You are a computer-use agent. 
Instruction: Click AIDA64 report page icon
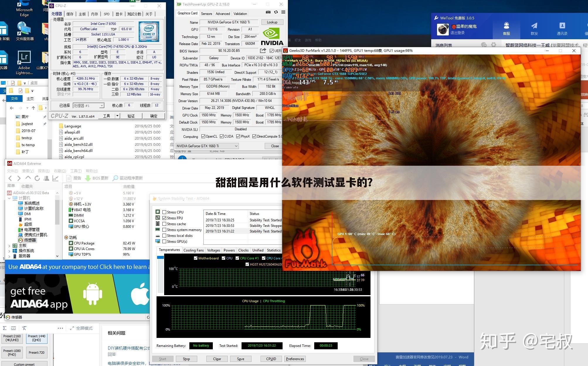pyautogui.click(x=69, y=178)
